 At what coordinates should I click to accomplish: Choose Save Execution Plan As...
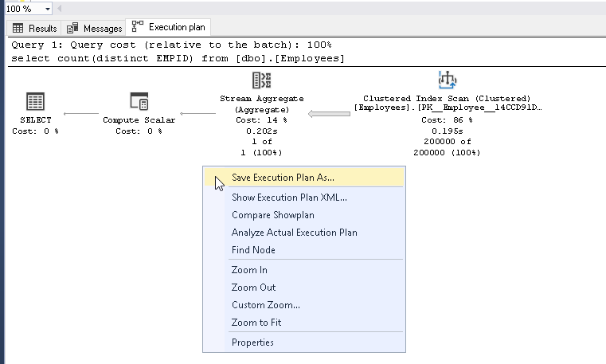(283, 178)
